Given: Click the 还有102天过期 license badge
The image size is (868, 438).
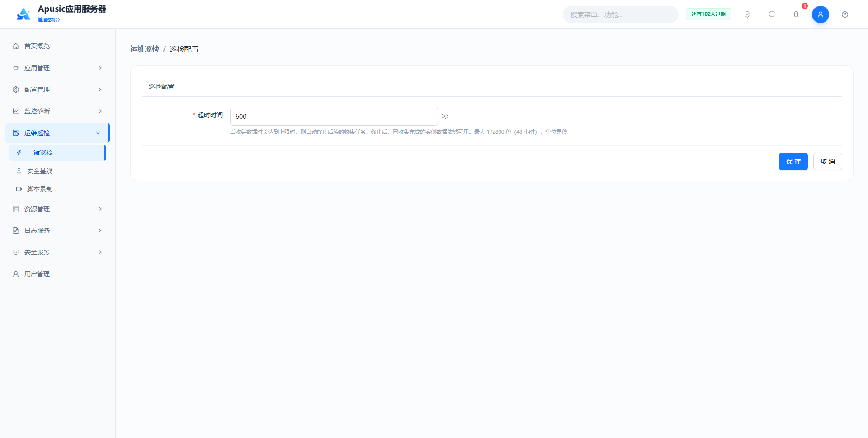Looking at the screenshot, I should tap(708, 14).
